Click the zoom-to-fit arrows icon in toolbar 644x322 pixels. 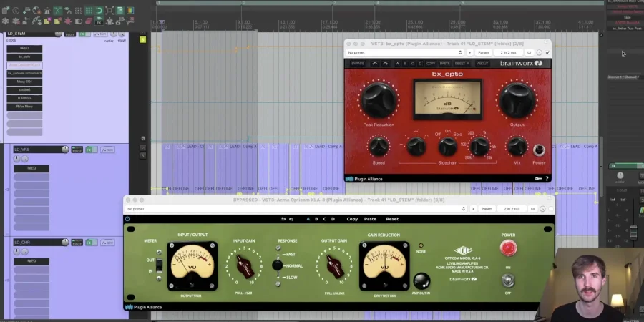click(x=109, y=10)
